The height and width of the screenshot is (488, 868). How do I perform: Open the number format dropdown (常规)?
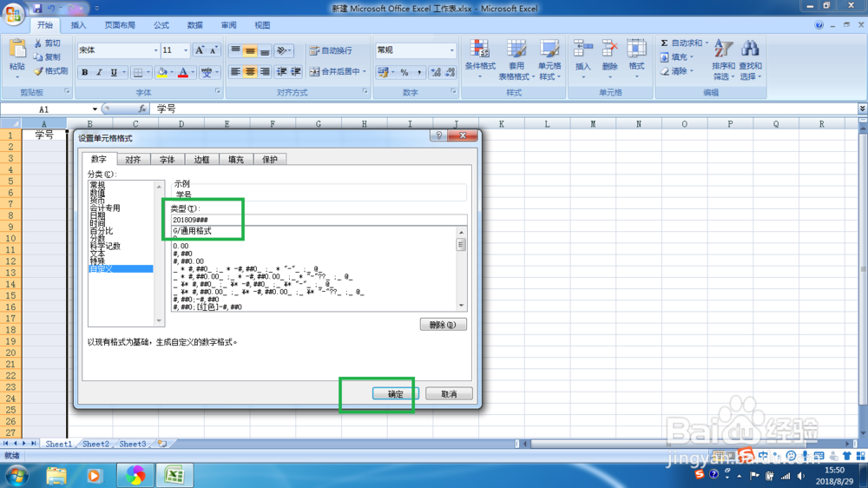coord(451,50)
